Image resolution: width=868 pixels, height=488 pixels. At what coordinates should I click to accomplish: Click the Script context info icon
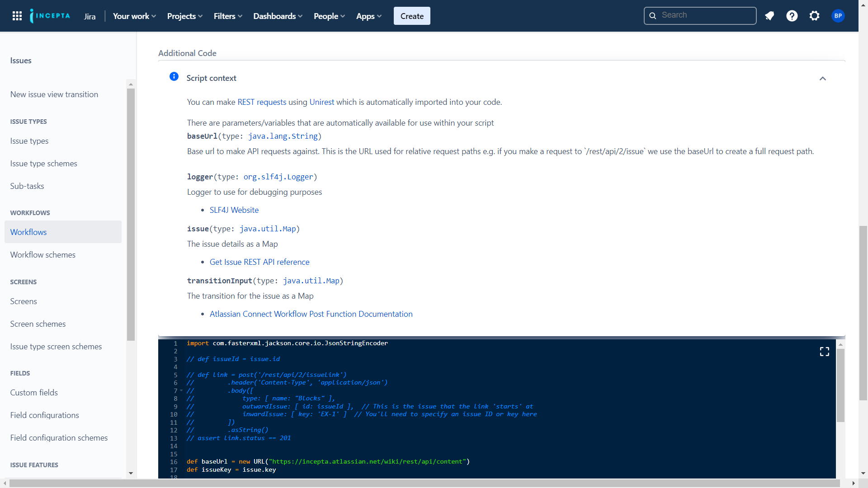(x=174, y=76)
